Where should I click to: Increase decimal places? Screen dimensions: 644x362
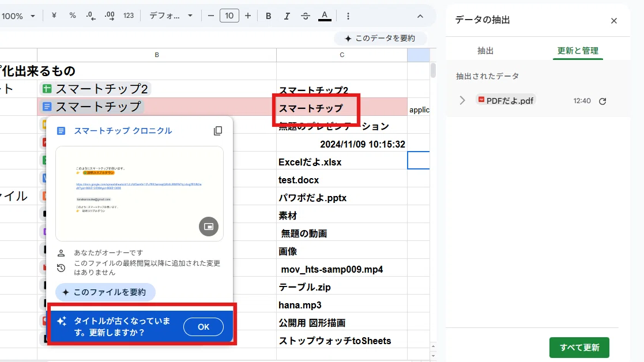point(110,16)
